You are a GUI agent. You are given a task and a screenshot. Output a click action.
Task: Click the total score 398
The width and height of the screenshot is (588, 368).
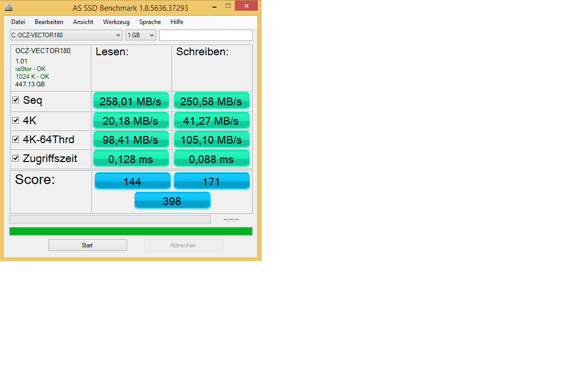pos(172,201)
